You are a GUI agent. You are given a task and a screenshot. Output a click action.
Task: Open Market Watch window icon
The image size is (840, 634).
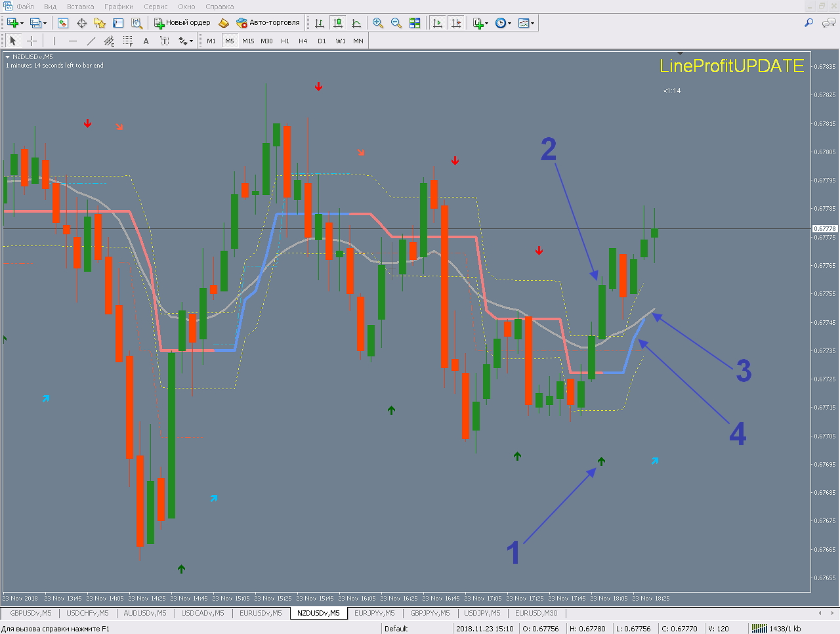click(63, 23)
